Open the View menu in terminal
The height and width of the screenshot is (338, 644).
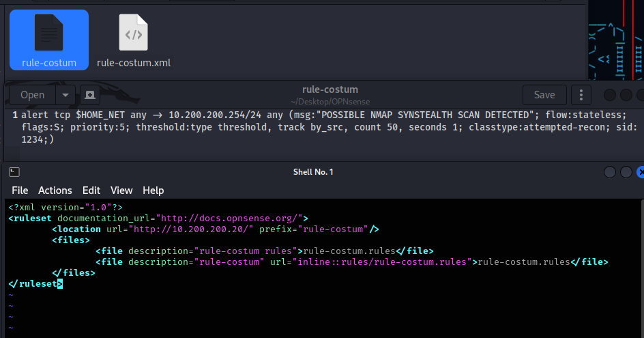[x=121, y=191]
